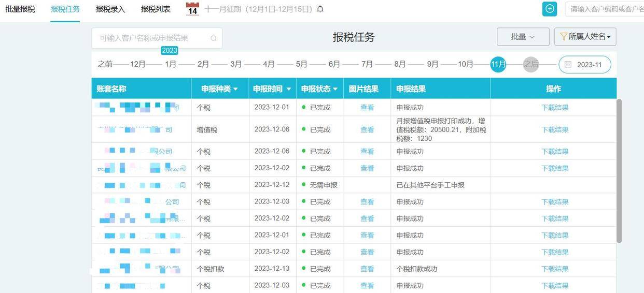Select 5月 on the month timeline
Viewport: 644px width, 293px height.
[x=301, y=64]
